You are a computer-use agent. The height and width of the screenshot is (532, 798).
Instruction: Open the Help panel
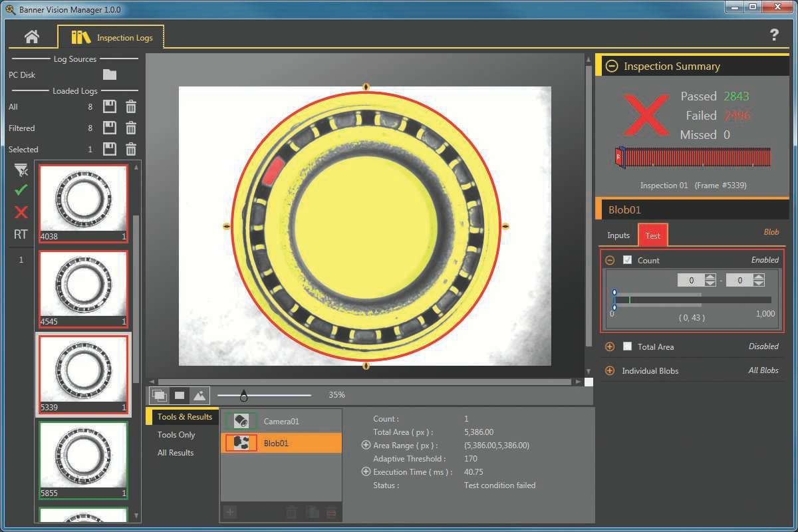coord(774,35)
